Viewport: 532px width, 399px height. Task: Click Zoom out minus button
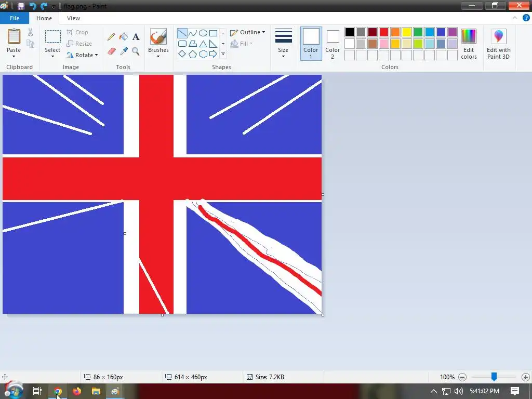click(x=462, y=377)
